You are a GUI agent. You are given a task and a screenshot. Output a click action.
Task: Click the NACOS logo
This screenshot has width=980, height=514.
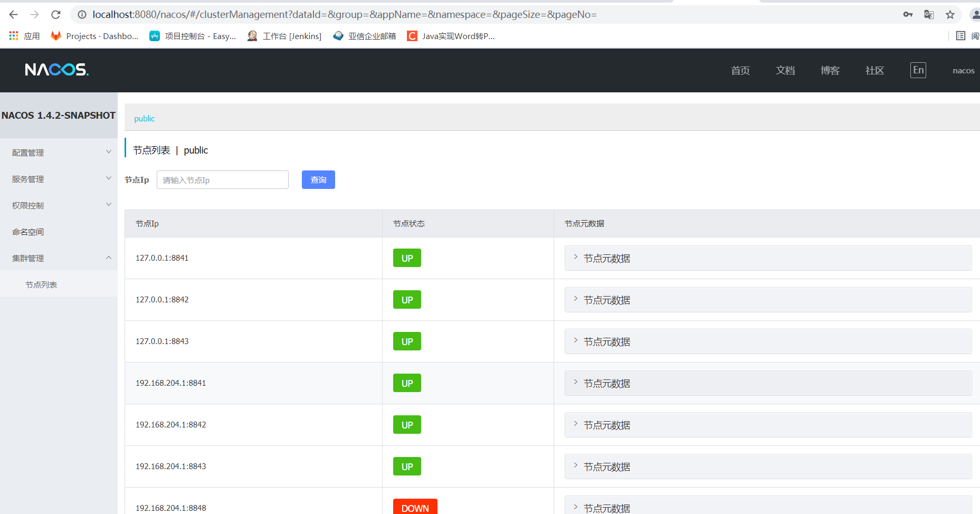(x=56, y=70)
